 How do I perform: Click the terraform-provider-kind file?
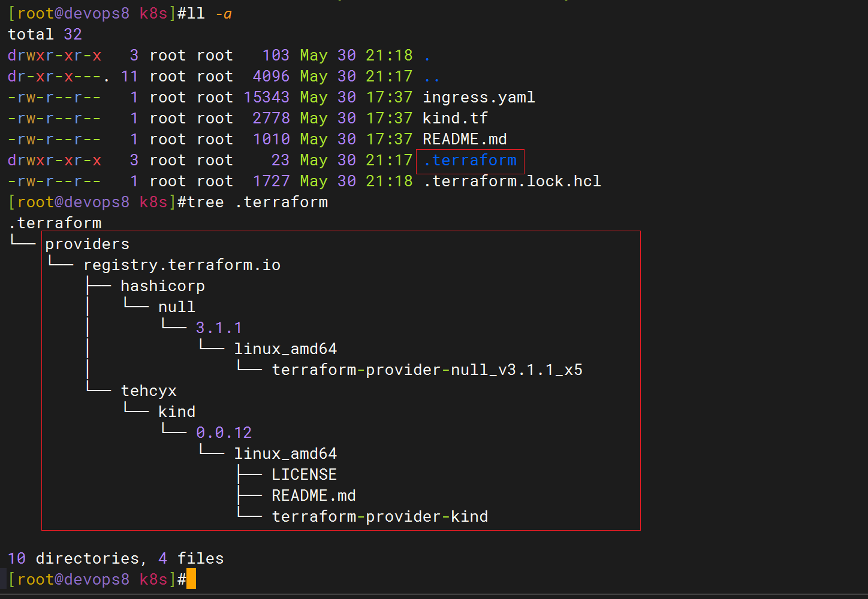tap(380, 516)
